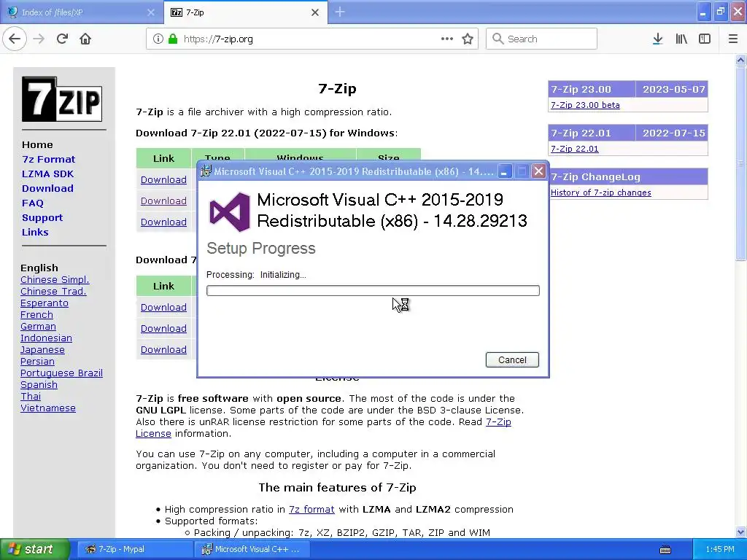Viewport: 747px width, 560px height.
Task: Open the 7-Zip License link
Action: click(498, 422)
